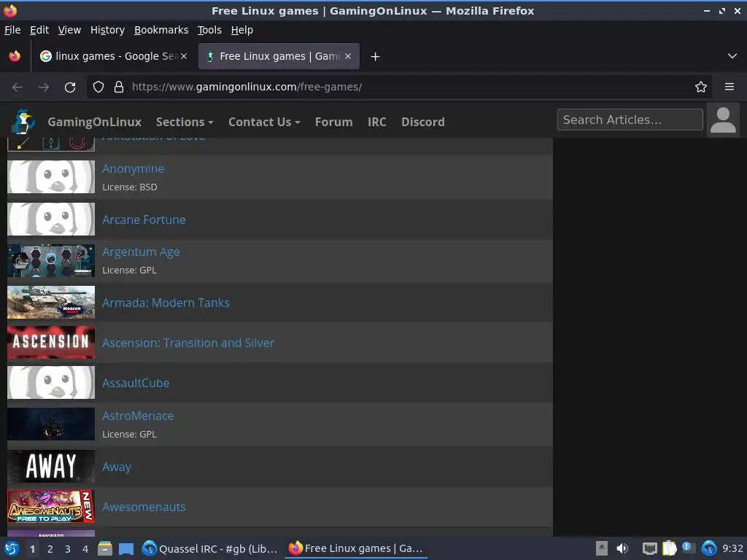Click the GamingOnLinux penguin logo
This screenshot has width=747, height=560.
pyautogui.click(x=23, y=122)
